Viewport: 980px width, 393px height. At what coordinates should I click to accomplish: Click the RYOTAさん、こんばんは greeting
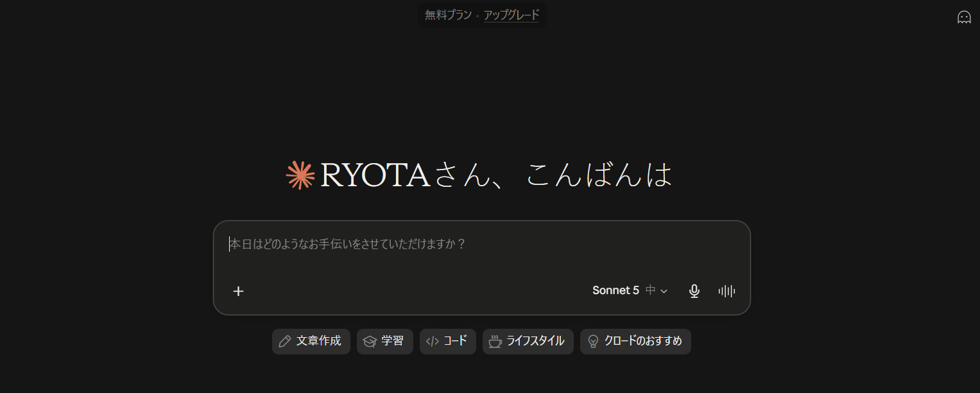tap(496, 175)
